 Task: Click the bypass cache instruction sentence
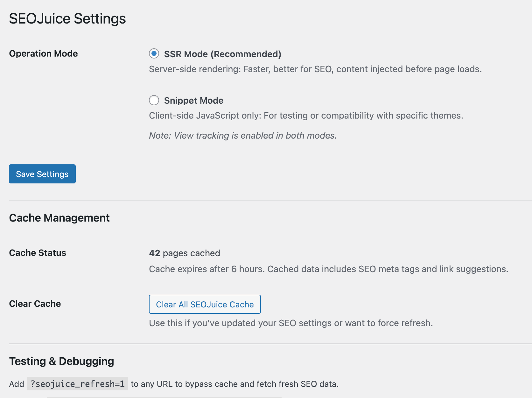[234, 384]
